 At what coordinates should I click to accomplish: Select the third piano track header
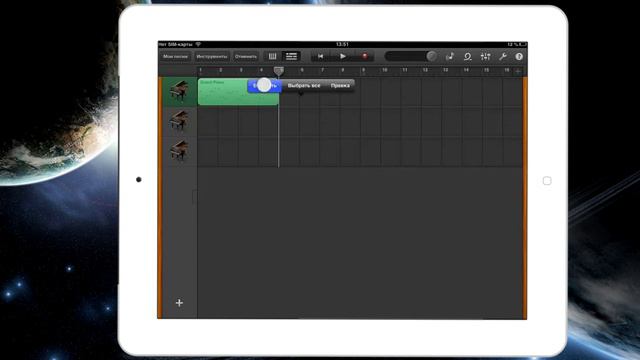click(180, 151)
